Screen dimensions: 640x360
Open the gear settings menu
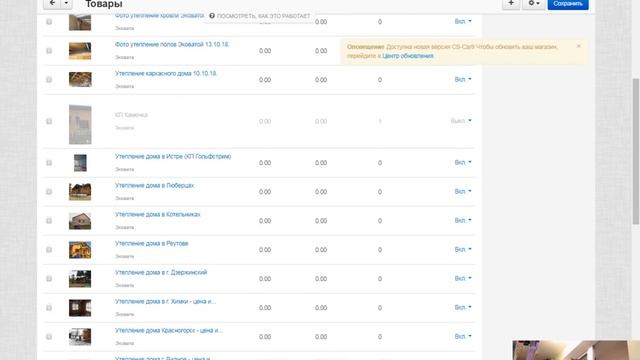pyautogui.click(x=533, y=3)
